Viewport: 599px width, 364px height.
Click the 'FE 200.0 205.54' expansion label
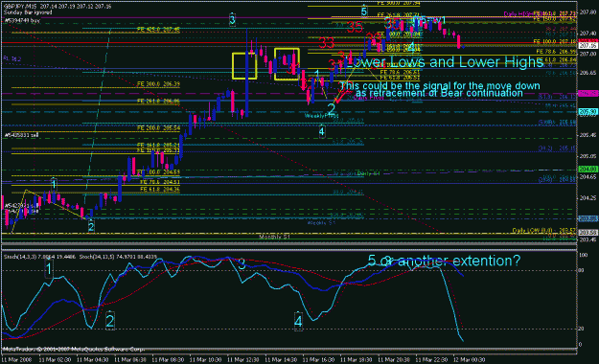pos(158,128)
